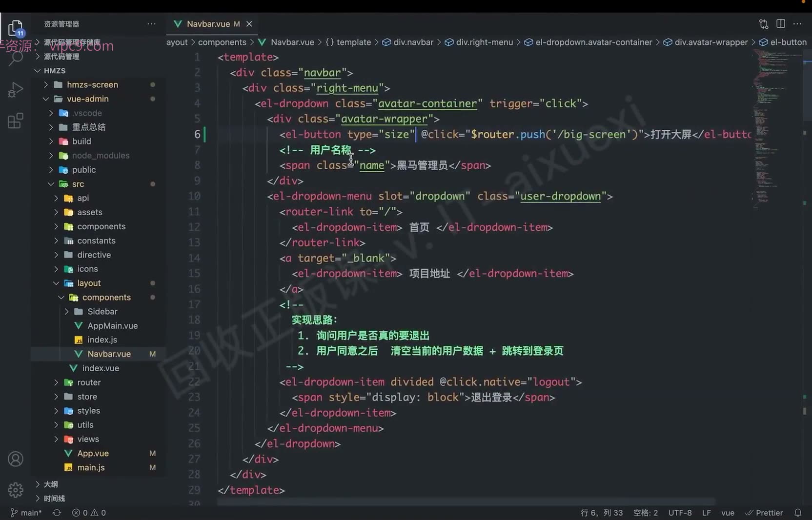Open the Search view in activity bar
This screenshot has height=520, width=812.
point(16,58)
